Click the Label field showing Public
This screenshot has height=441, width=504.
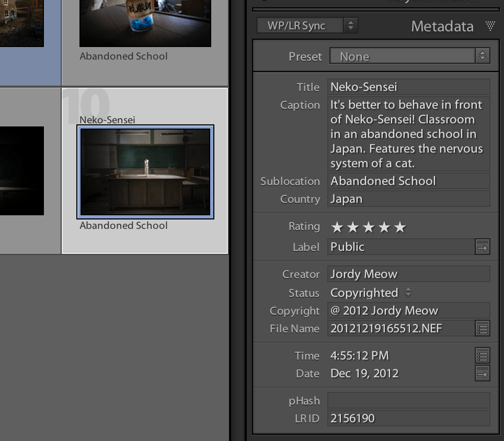(401, 247)
